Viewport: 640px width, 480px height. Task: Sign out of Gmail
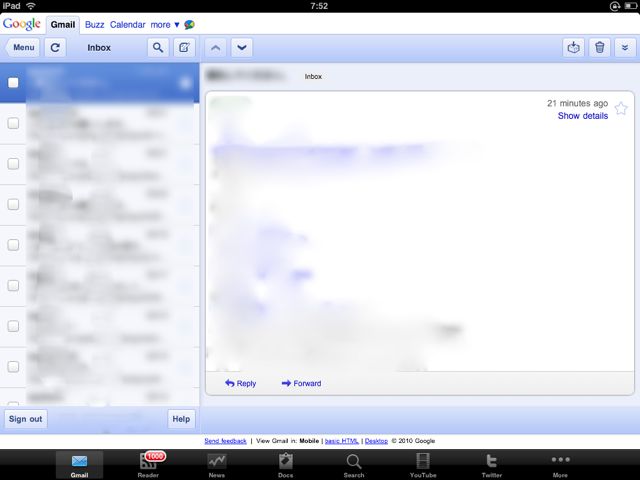point(26,419)
